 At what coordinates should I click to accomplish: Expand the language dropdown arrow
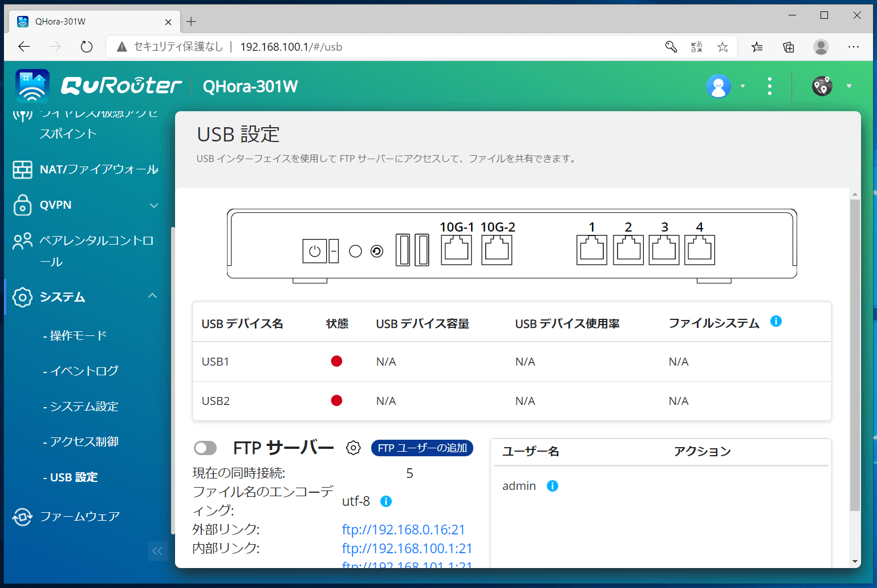point(849,86)
